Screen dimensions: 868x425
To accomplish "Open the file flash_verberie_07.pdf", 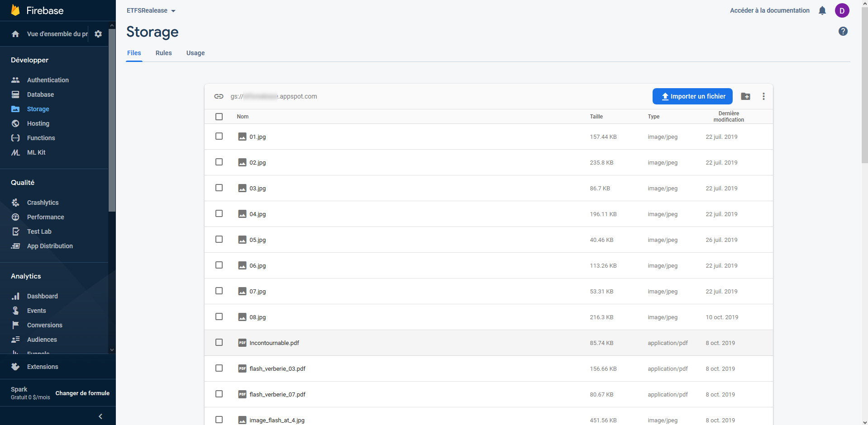I will [x=277, y=395].
